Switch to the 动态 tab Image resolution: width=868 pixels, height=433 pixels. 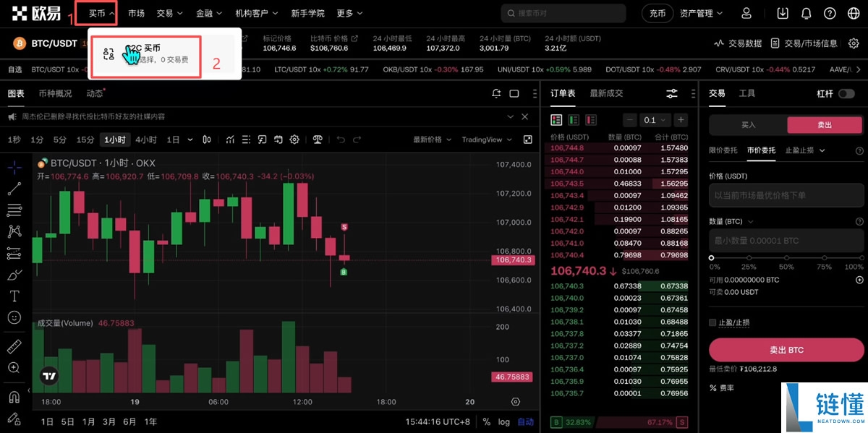click(95, 93)
